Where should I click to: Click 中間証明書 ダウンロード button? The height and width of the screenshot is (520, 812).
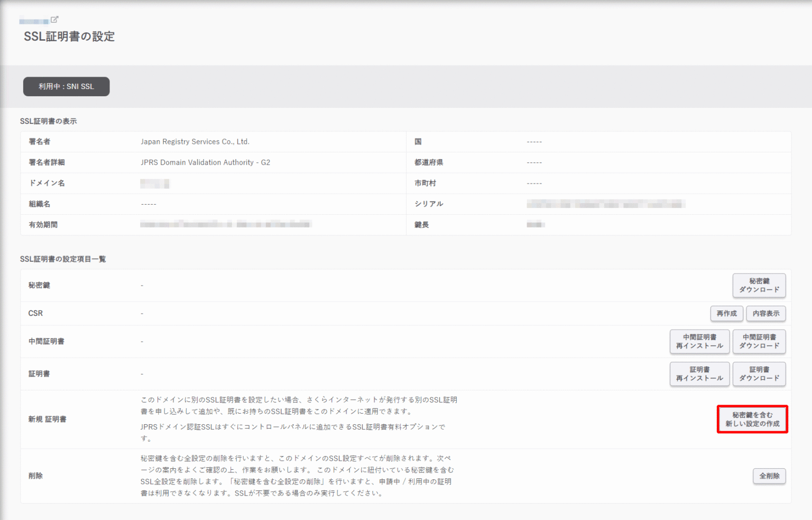[x=759, y=341]
